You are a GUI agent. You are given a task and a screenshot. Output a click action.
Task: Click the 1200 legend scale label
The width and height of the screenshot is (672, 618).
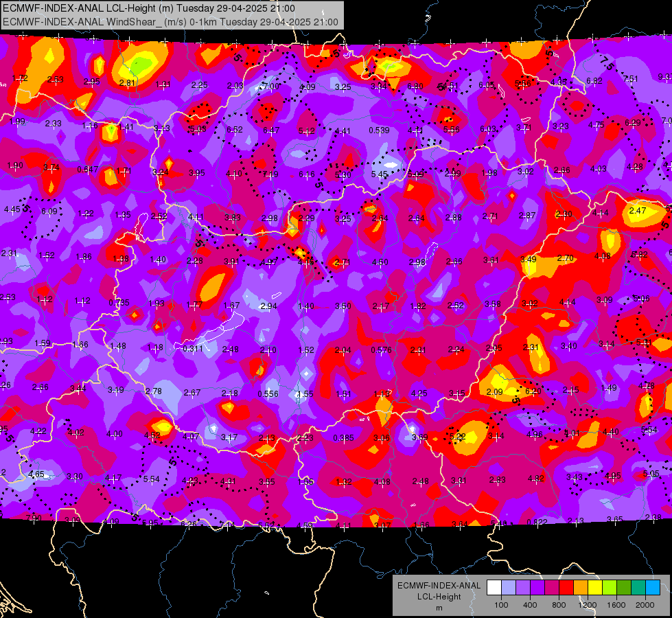(x=587, y=605)
